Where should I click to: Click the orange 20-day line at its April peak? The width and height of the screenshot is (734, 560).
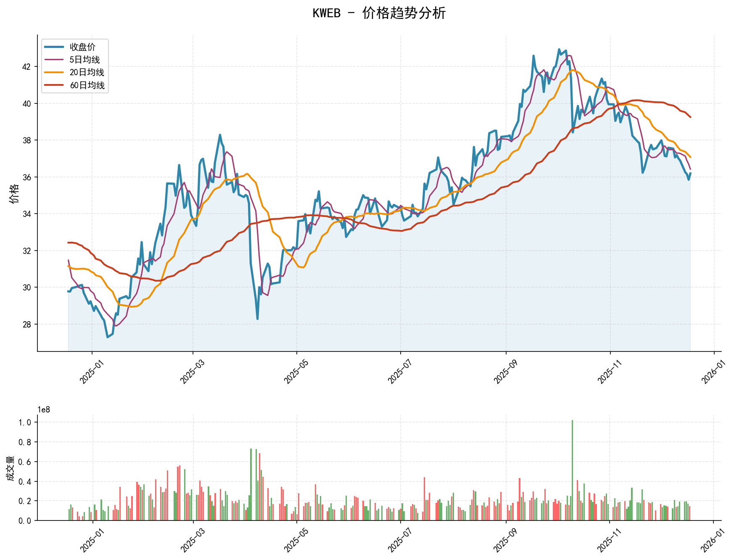248,173
